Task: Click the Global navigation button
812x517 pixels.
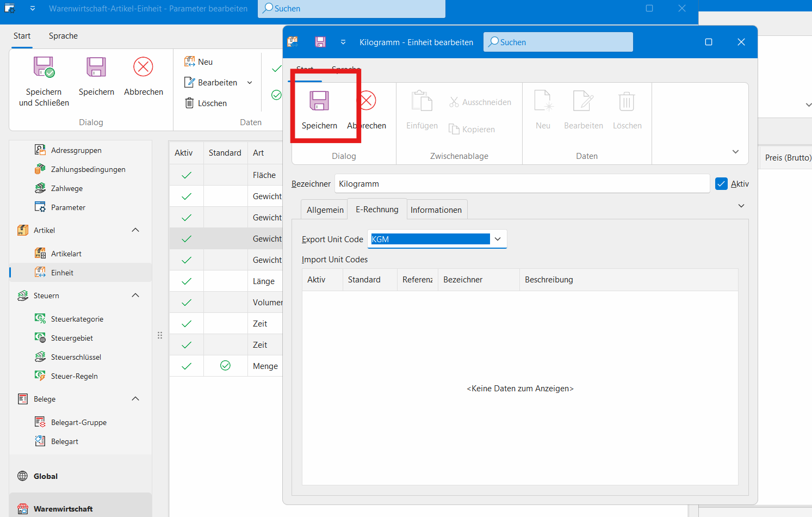Action: click(46, 476)
